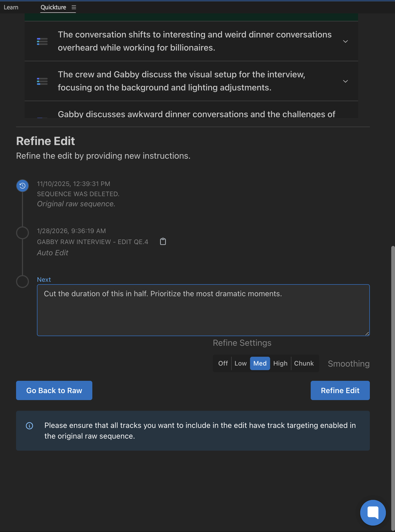Expand the billionaires dinner conversation summary
The width and height of the screenshot is (395, 532).
click(x=345, y=41)
